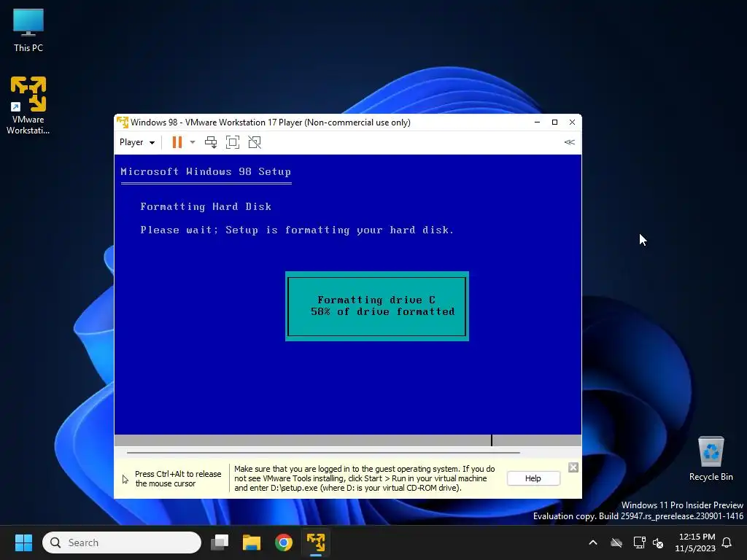Open the notifications bell icon
The height and width of the screenshot is (560, 747).
[727, 542]
